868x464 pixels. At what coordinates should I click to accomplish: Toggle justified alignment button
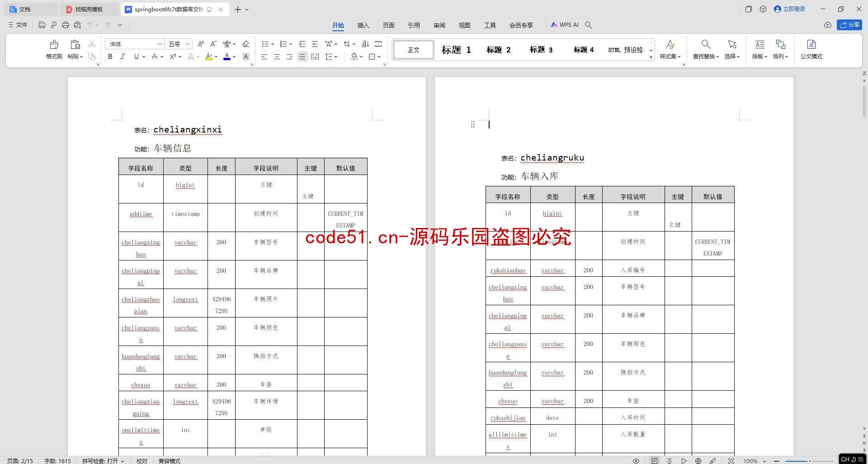(x=302, y=57)
